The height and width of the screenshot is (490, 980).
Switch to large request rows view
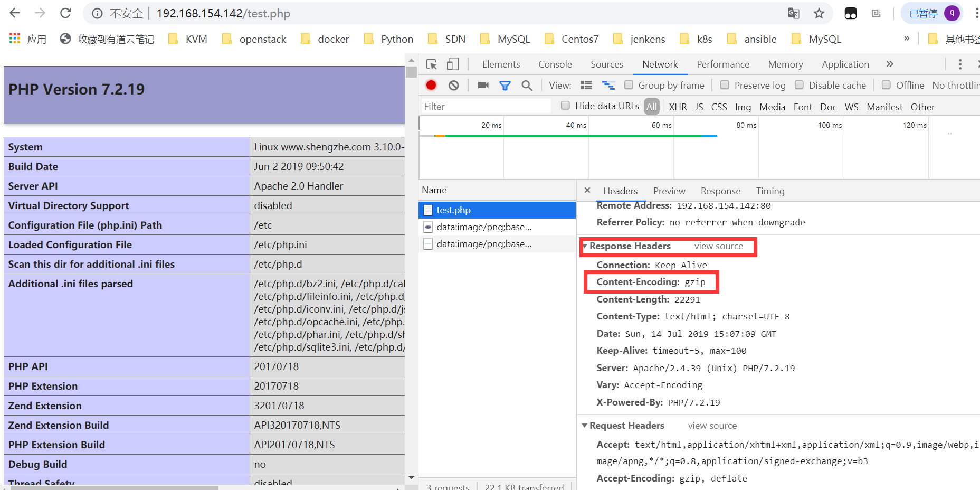coord(586,85)
